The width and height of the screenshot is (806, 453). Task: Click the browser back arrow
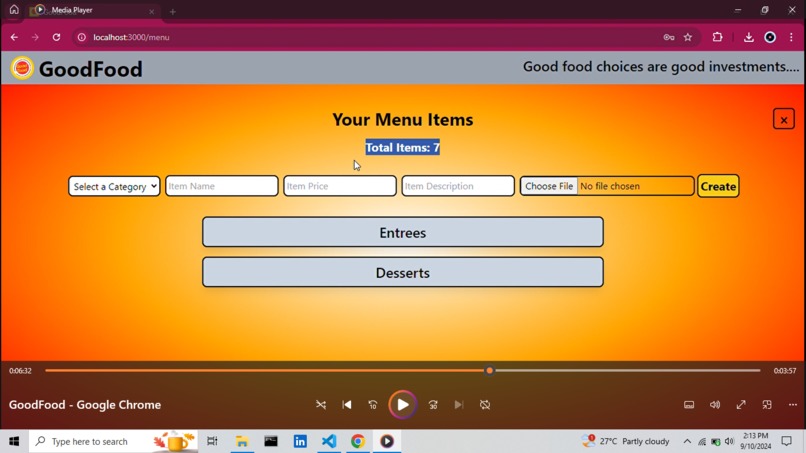[x=14, y=37]
